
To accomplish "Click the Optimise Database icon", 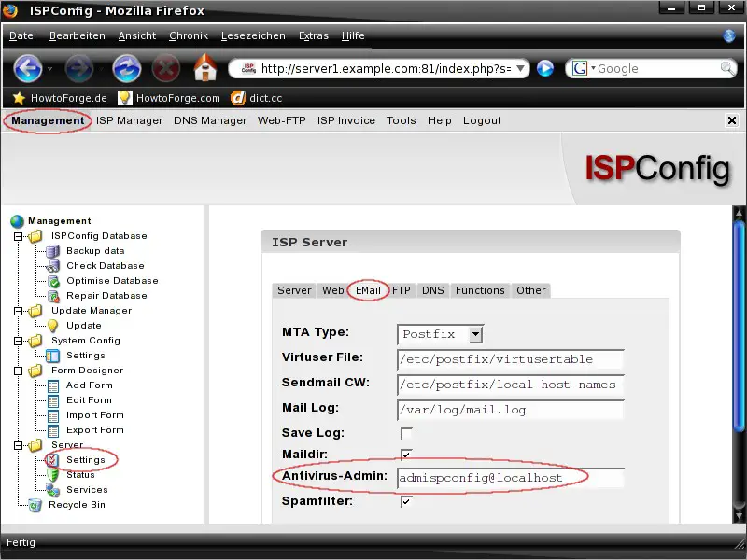I will coord(53,281).
